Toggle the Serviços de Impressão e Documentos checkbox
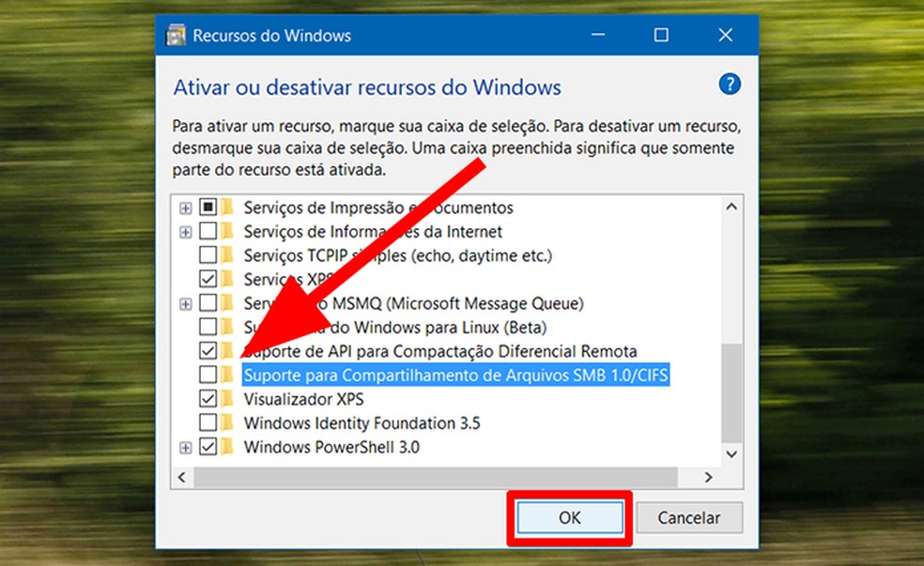This screenshot has height=566, width=924. point(208,207)
